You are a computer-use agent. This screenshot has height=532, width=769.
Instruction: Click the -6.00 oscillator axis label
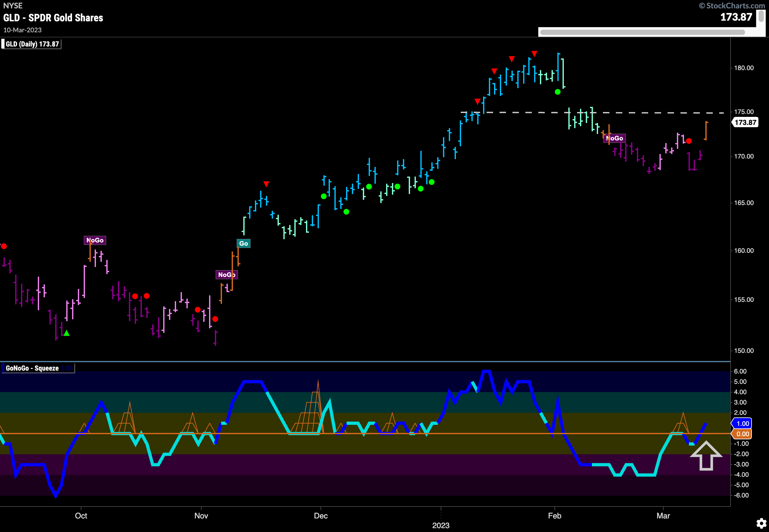(x=741, y=495)
